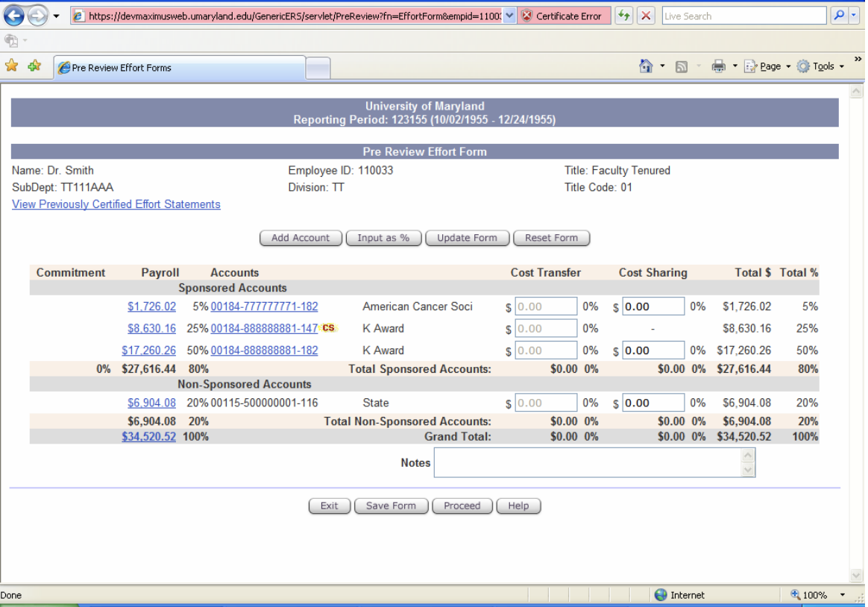Click the search magnifier icon
Image resolution: width=868 pixels, height=607 pixels.
pyautogui.click(x=839, y=15)
